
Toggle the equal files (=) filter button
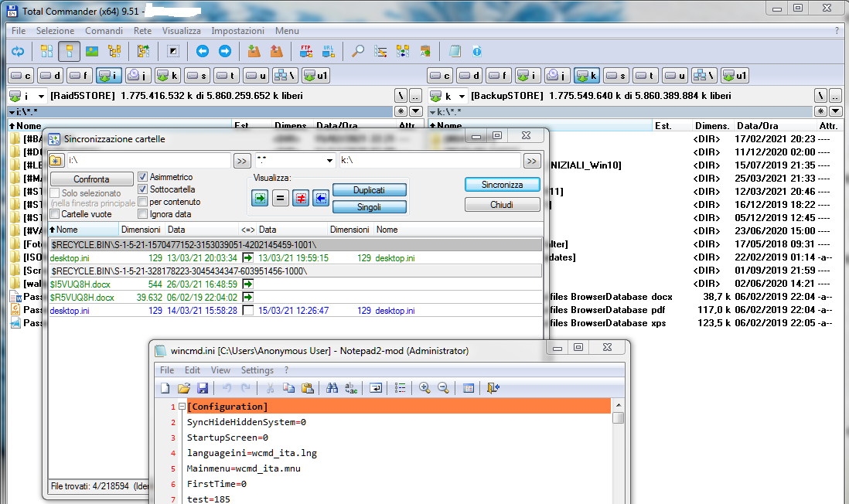coord(280,198)
